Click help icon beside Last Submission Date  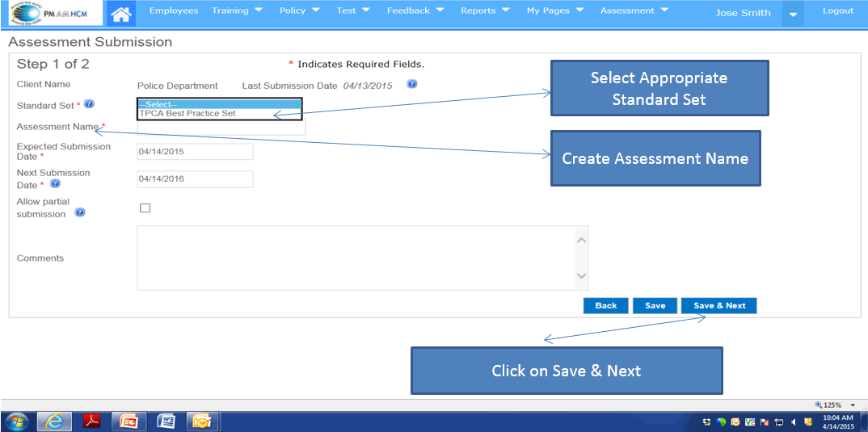pos(412,84)
